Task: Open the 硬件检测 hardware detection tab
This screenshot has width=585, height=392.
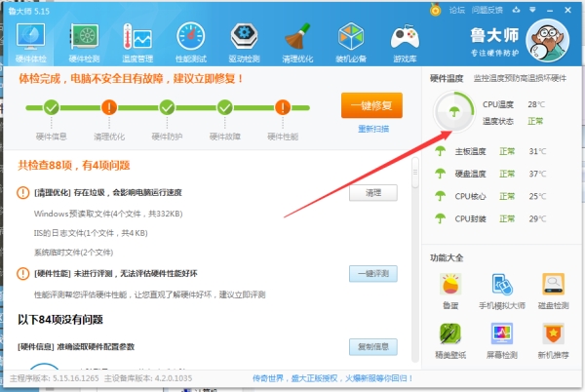Action: 86,41
